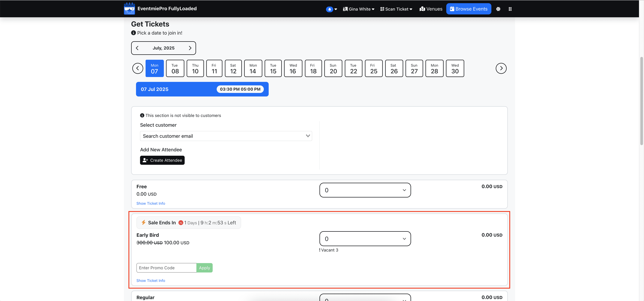Select date Tue 22
Image resolution: width=644 pixels, height=301 pixels.
[354, 68]
